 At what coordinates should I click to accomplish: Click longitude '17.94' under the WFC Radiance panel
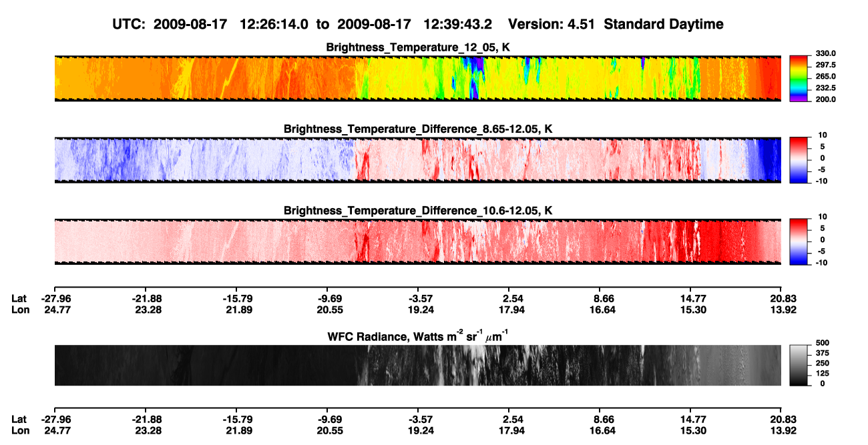pyautogui.click(x=512, y=430)
